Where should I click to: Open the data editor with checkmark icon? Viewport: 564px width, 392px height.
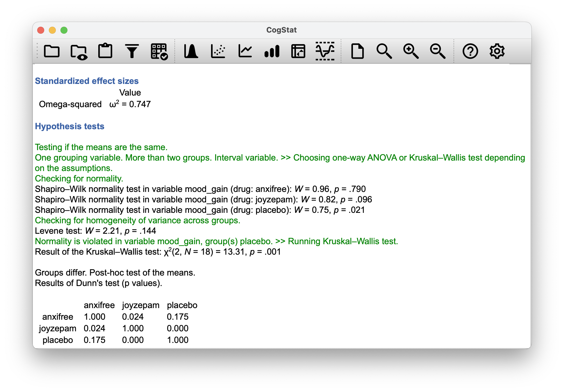[x=159, y=51]
